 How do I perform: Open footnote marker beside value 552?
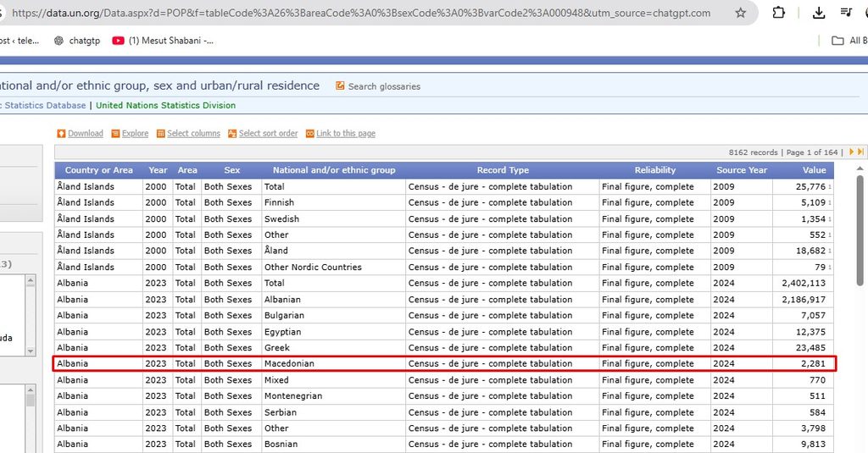[x=830, y=235]
